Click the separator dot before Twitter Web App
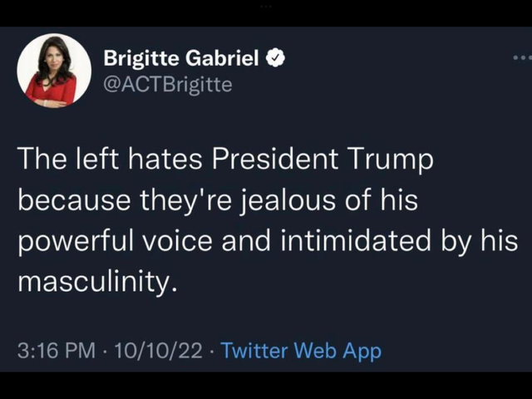Viewport: 532px width, 399px height. (212, 351)
